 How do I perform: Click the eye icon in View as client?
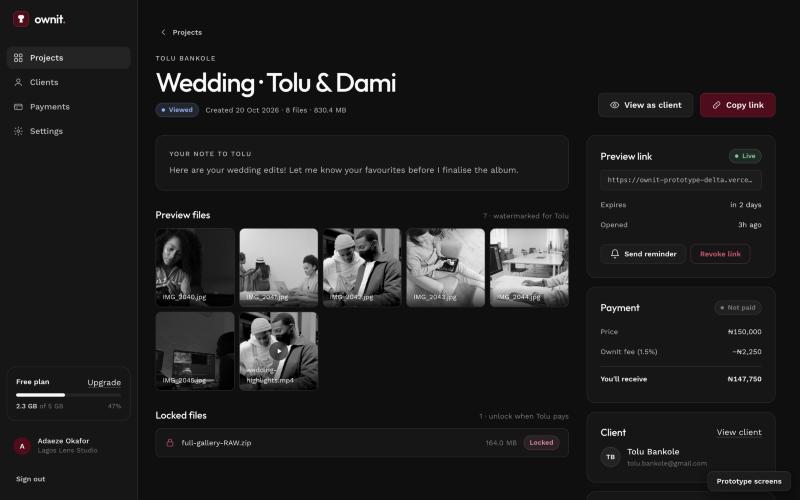[614, 105]
